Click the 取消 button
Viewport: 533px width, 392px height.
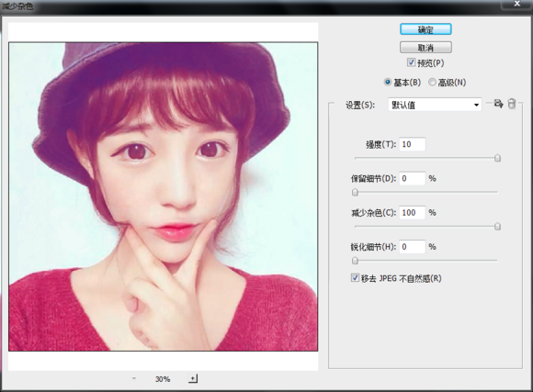(425, 48)
